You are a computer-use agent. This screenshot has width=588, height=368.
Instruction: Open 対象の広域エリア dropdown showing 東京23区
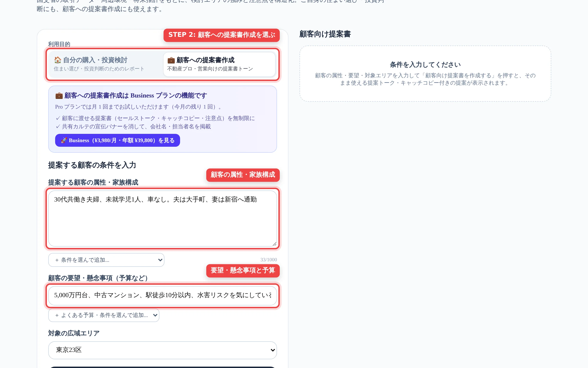[162, 350]
